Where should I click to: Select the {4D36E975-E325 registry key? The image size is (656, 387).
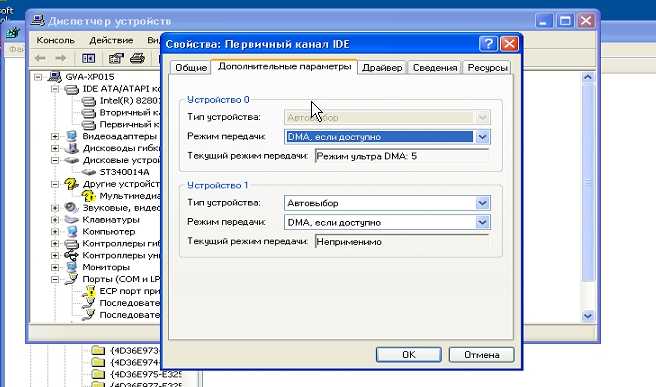click(x=146, y=374)
